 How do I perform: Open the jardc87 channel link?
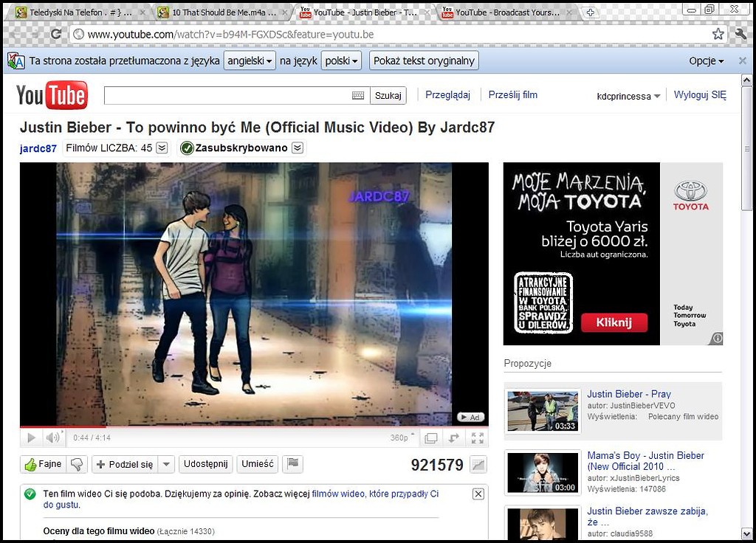tap(38, 148)
